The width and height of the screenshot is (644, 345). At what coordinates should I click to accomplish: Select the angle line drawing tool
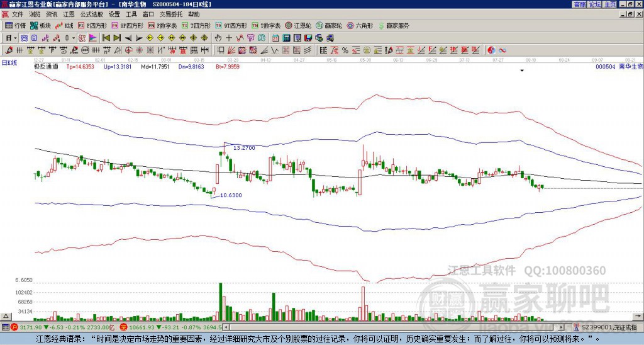click(265, 50)
